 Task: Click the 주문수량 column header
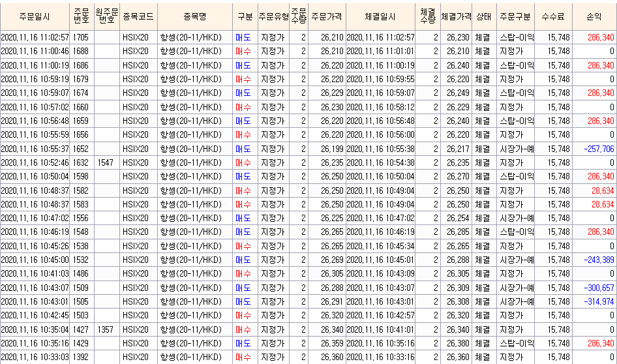pos(299,16)
